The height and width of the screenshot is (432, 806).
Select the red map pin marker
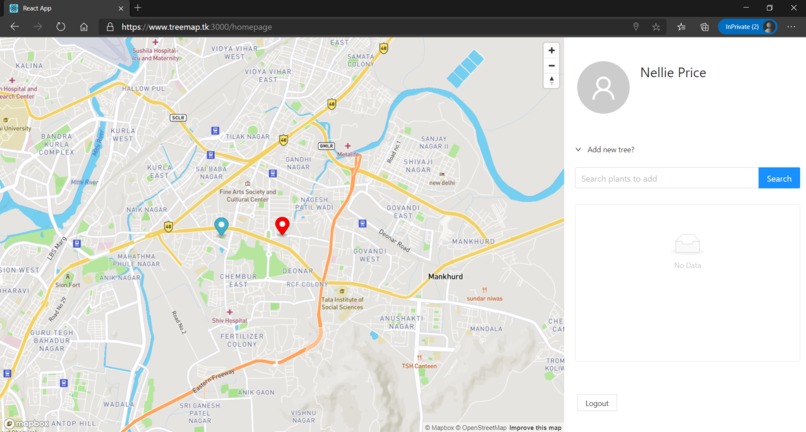click(x=282, y=226)
